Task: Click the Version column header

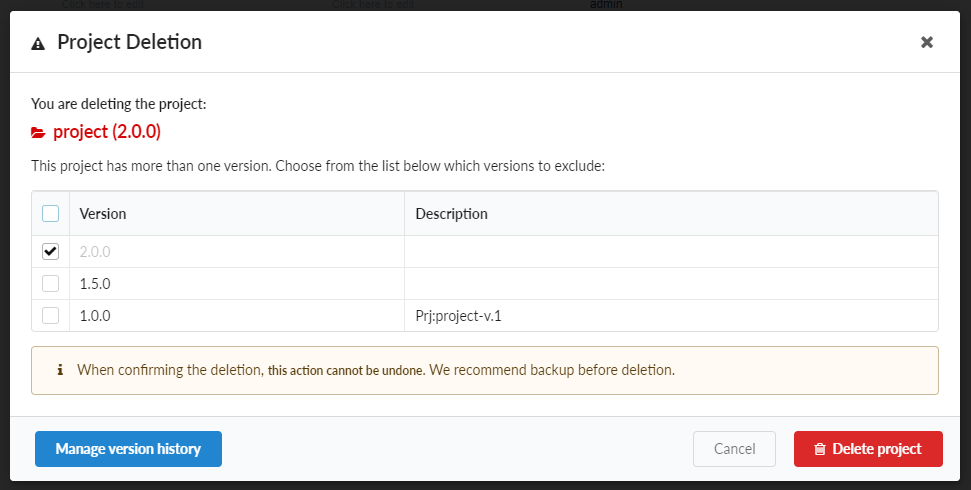Action: 103,214
